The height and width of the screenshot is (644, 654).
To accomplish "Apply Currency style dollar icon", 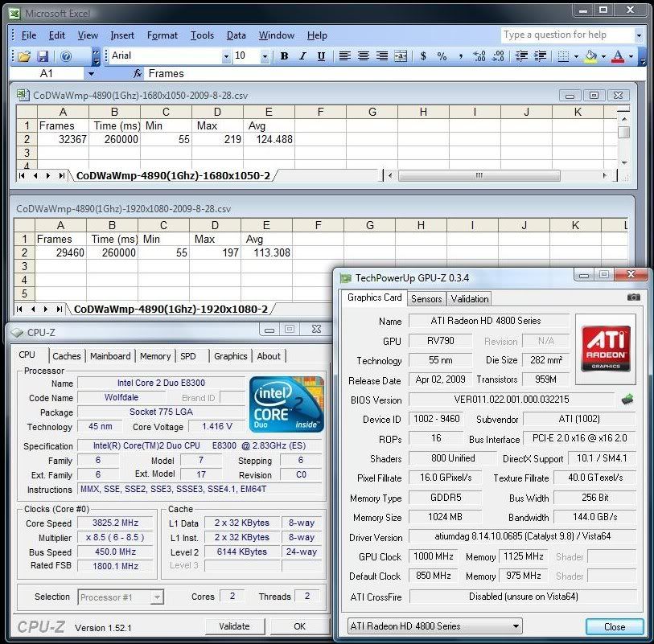I will pyautogui.click(x=423, y=55).
